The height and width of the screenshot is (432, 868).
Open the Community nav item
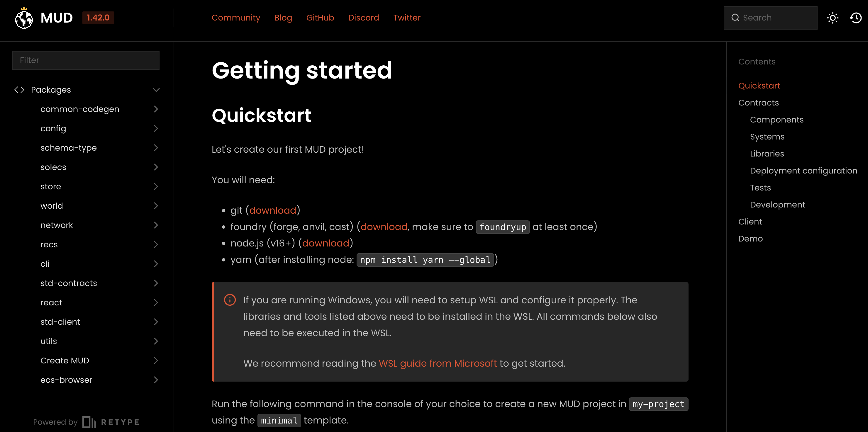click(x=236, y=18)
